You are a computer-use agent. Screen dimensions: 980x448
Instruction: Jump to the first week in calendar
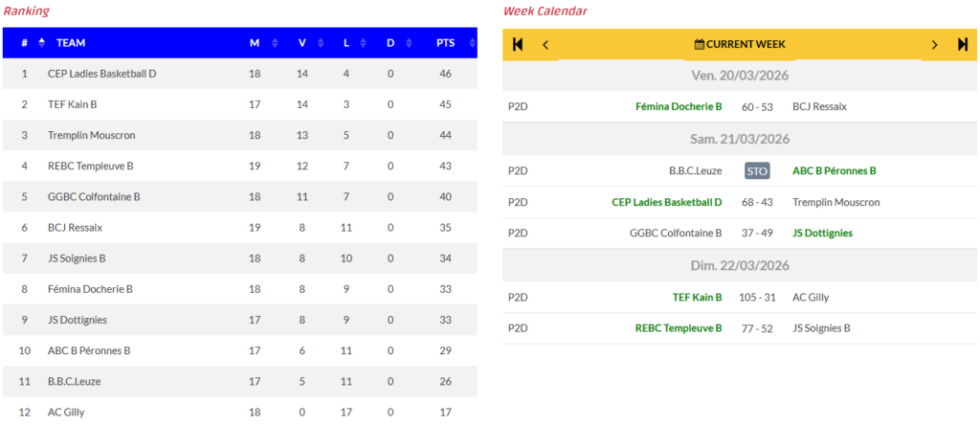(x=518, y=44)
